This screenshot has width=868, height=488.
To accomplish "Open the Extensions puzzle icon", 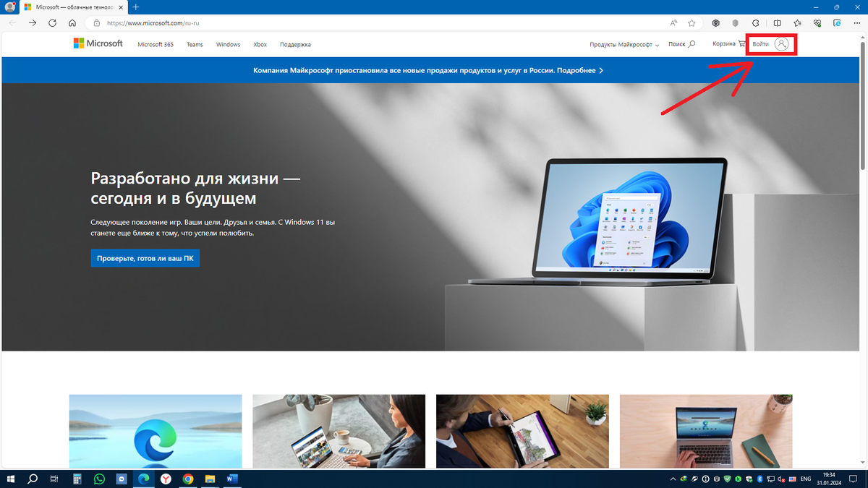I will coord(757,22).
